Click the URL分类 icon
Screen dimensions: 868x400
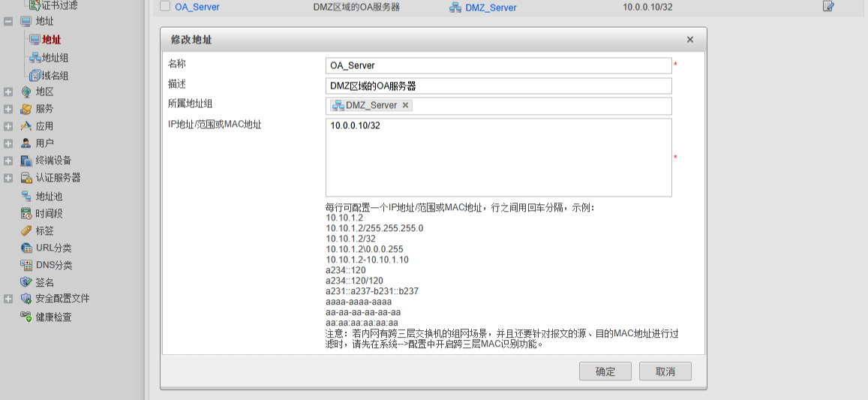tap(26, 248)
